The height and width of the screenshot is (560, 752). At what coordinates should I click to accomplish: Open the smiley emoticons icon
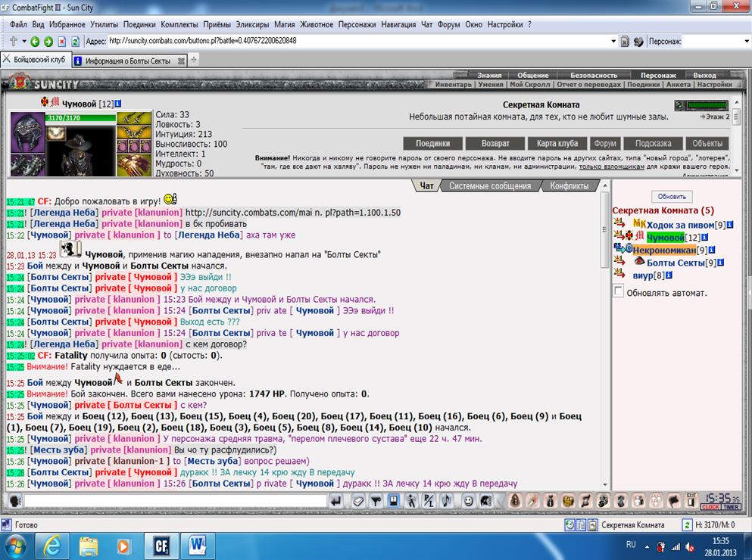tap(468, 501)
